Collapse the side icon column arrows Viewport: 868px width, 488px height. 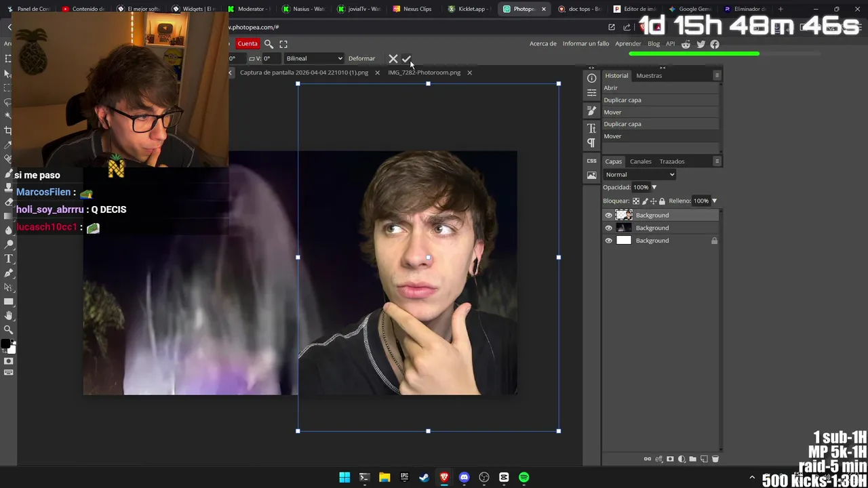click(x=591, y=68)
